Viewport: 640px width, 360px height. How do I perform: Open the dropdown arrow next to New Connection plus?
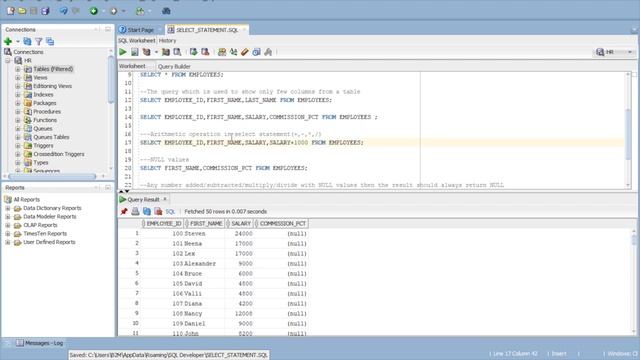(x=18, y=42)
